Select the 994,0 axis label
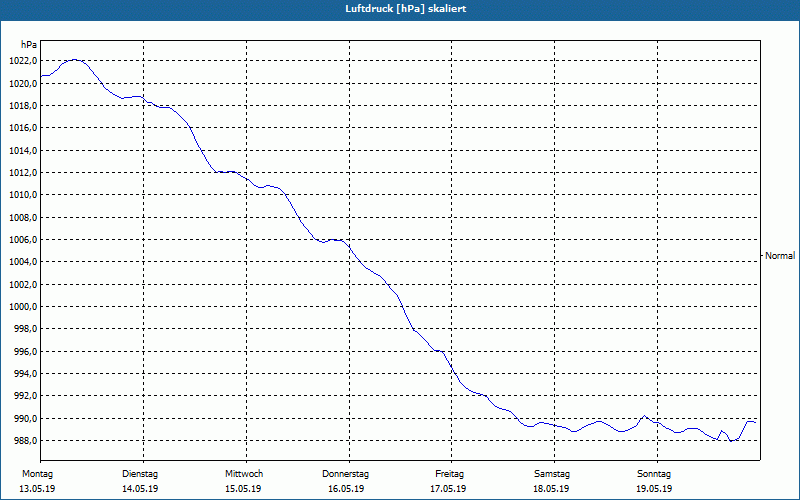 pos(26,374)
